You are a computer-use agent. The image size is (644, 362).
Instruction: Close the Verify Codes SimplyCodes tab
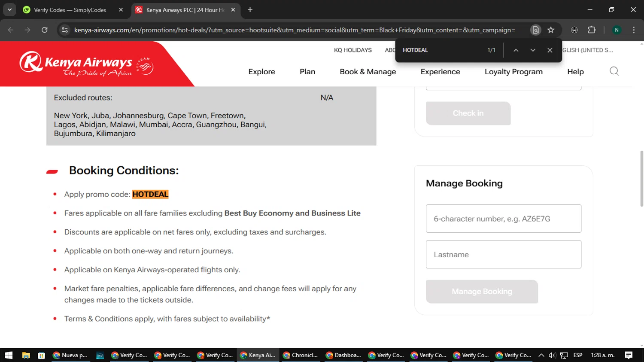click(x=121, y=10)
